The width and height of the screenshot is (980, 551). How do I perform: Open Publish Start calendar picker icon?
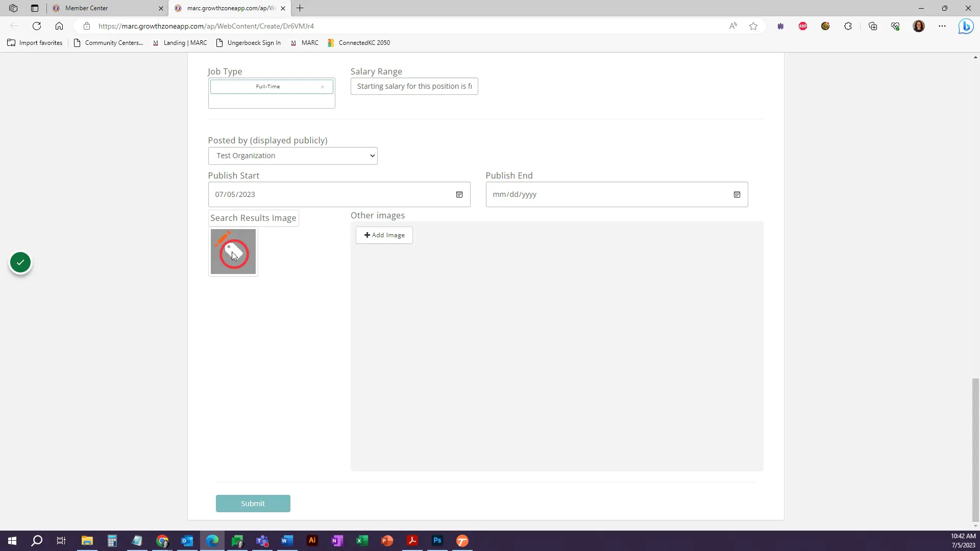click(459, 194)
